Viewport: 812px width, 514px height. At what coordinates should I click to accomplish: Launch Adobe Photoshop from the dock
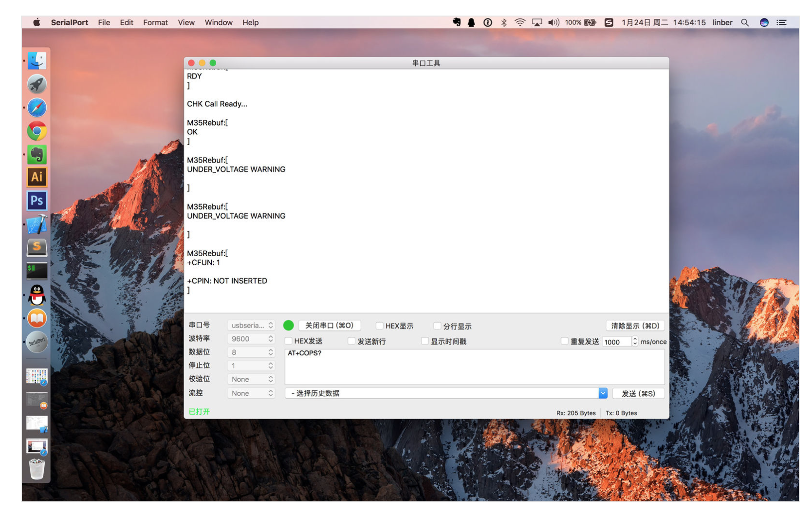(37, 201)
